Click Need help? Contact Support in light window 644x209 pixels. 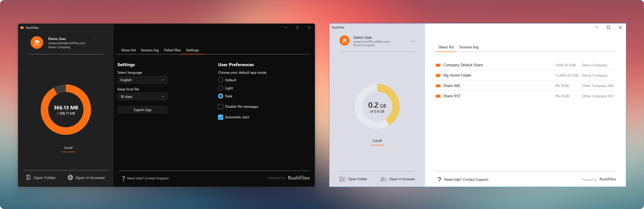pos(466,180)
